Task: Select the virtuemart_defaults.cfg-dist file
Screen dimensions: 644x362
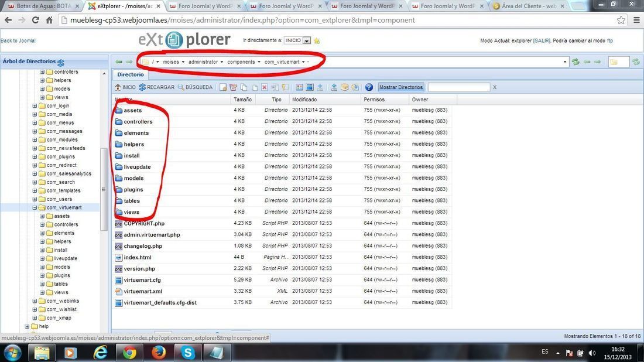Action: [x=160, y=303]
